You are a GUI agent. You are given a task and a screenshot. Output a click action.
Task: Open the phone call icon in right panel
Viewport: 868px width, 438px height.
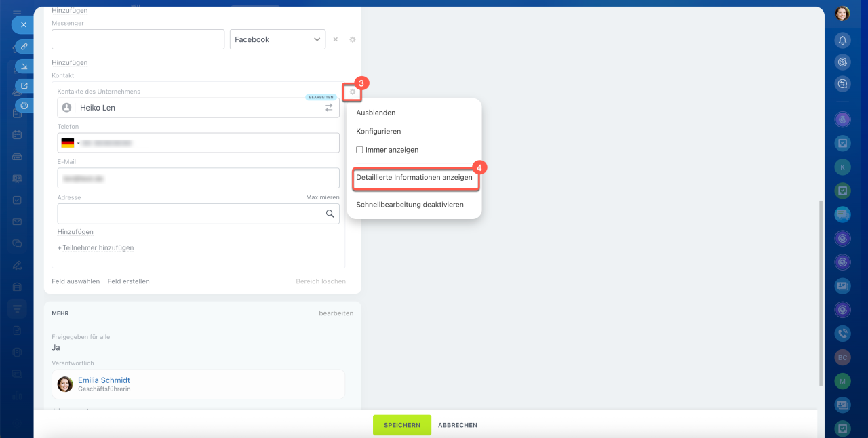(x=842, y=333)
